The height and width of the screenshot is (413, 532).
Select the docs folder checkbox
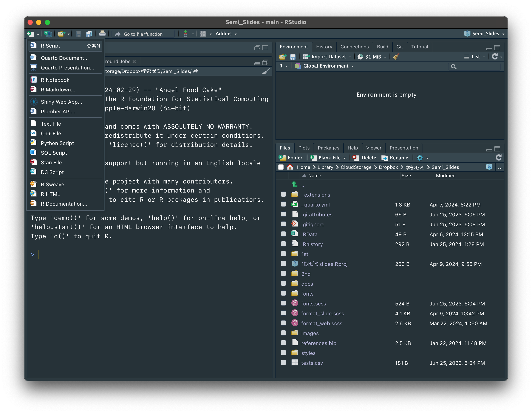click(x=283, y=284)
